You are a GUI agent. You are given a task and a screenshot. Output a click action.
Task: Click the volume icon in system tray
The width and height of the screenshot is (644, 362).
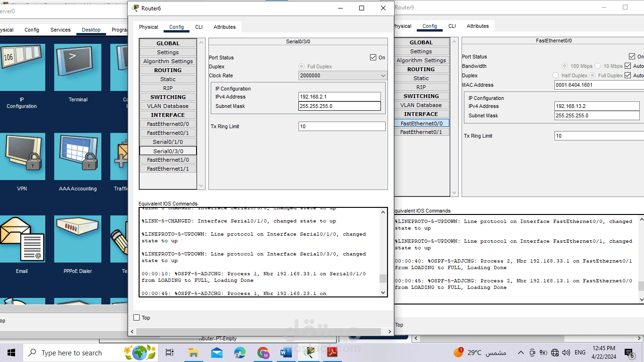(x=566, y=353)
